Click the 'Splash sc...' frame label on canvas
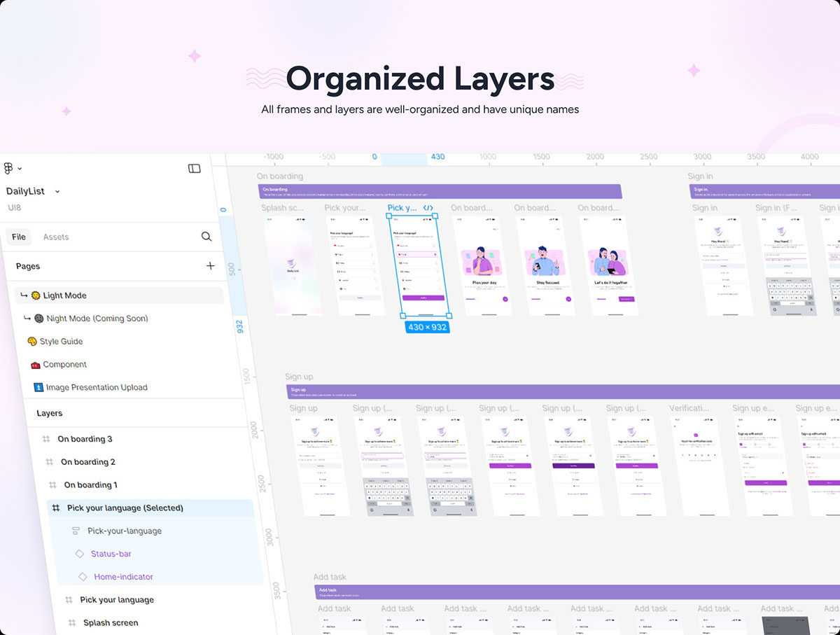Viewport: 840px width, 635px height. [283, 208]
